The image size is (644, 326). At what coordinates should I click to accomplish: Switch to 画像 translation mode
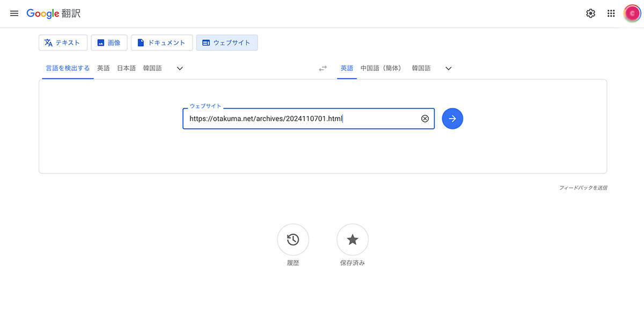109,43
